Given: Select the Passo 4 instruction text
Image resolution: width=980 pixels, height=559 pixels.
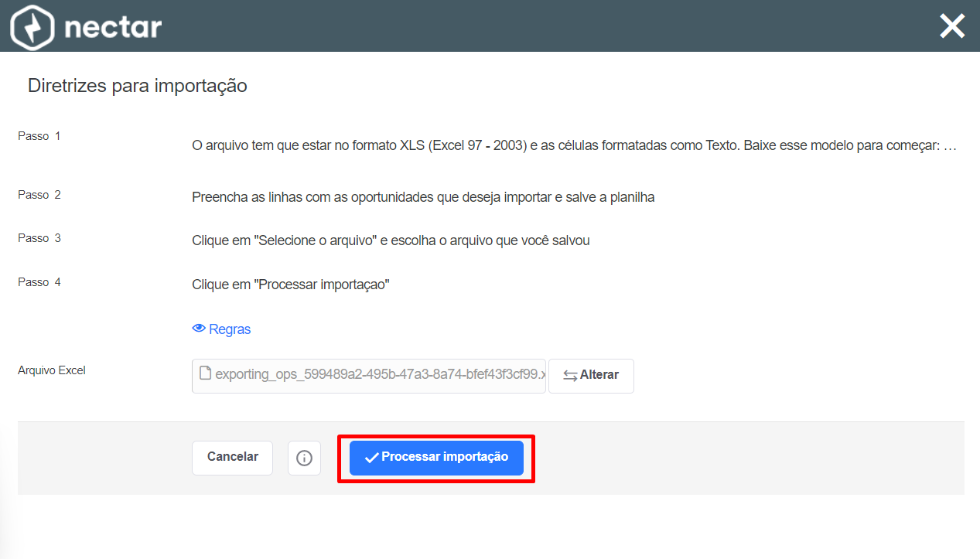Looking at the screenshot, I should 290,285.
